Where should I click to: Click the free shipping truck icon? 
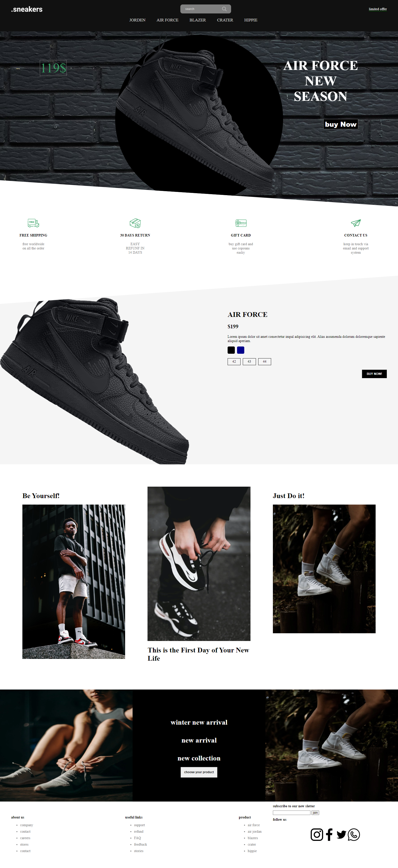[x=33, y=223]
